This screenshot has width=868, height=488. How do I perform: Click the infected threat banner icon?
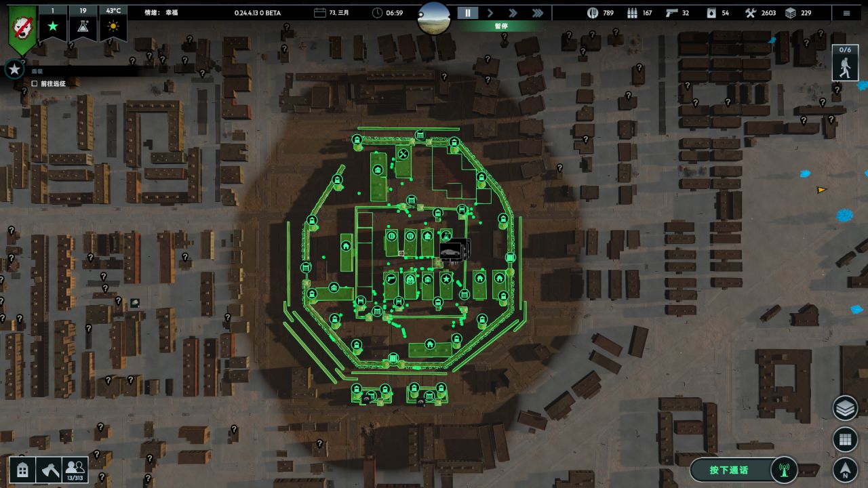point(22,29)
